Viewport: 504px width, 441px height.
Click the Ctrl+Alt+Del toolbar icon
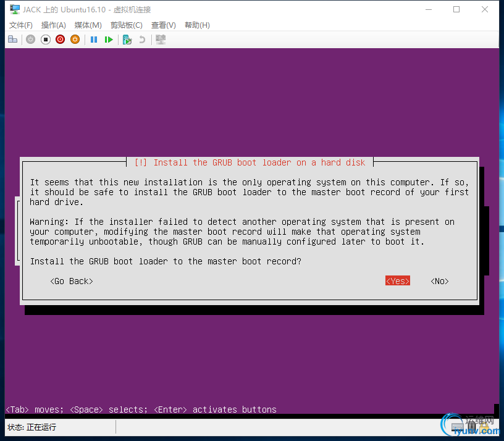[12, 40]
